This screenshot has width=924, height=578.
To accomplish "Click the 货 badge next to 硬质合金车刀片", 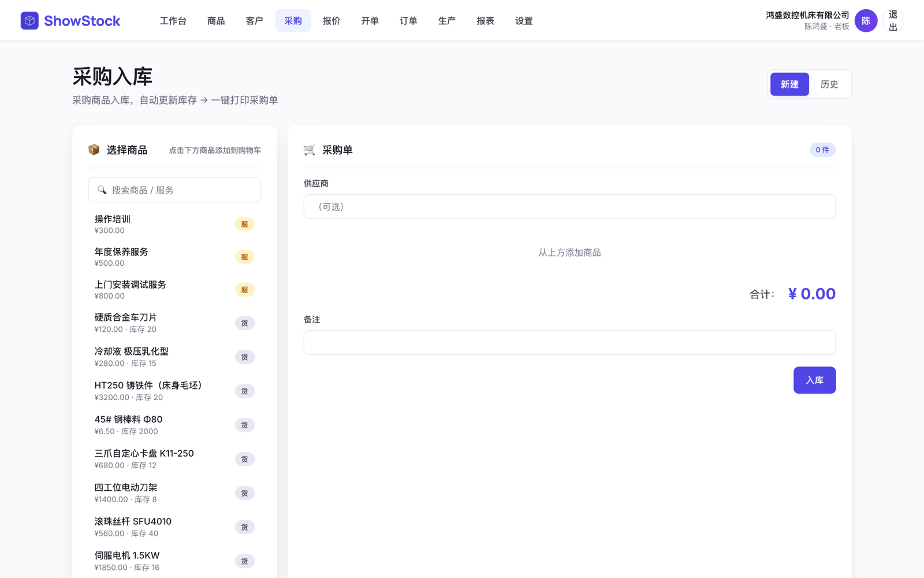I will pyautogui.click(x=245, y=323).
